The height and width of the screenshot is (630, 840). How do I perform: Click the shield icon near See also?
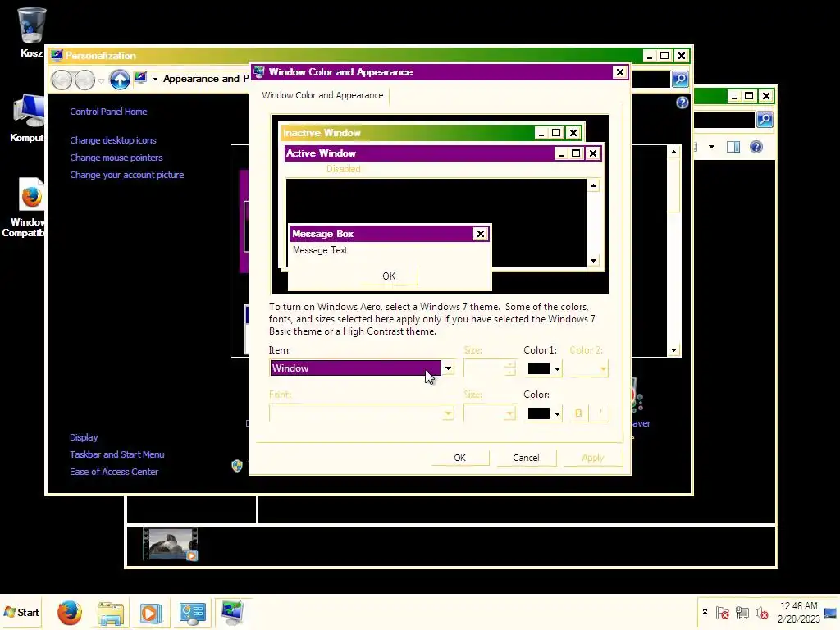(x=237, y=466)
